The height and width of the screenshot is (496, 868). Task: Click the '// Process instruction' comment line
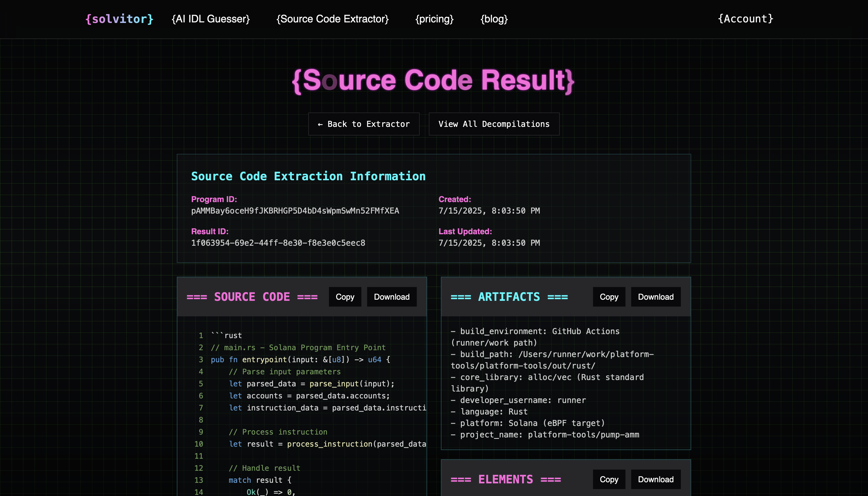tap(278, 432)
